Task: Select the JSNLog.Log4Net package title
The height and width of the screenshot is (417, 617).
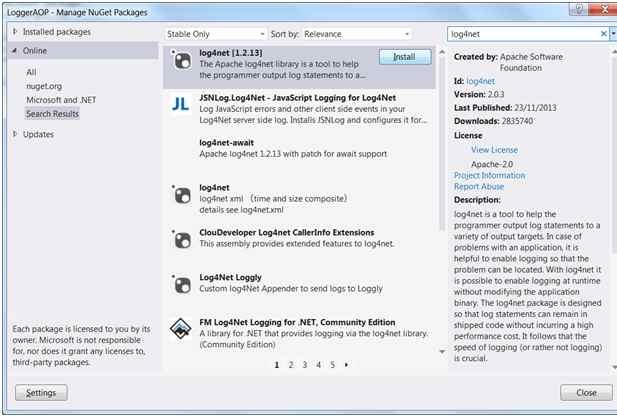Action: pyautogui.click(x=297, y=98)
